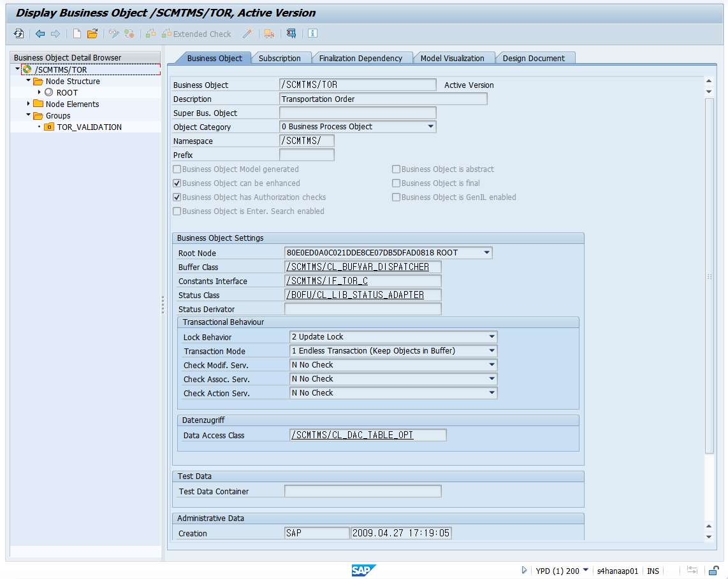Click the check icon left of Extended Check
728x579 pixels.
coord(150,33)
